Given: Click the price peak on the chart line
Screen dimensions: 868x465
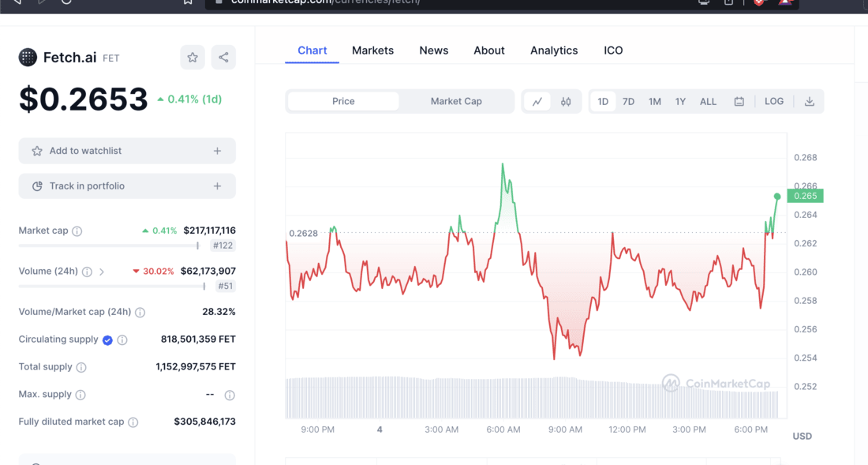Looking at the screenshot, I should tap(503, 164).
